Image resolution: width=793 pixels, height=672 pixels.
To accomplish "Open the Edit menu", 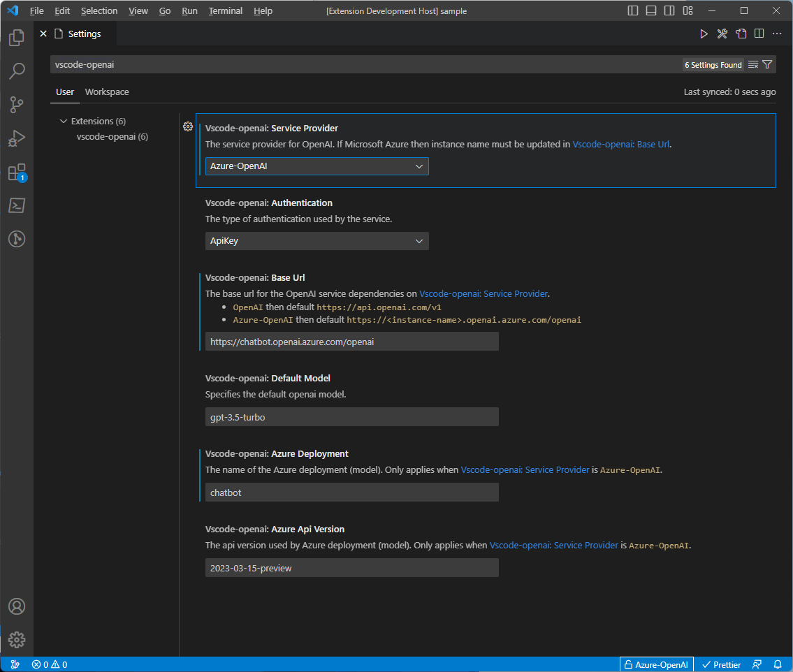I will [62, 10].
